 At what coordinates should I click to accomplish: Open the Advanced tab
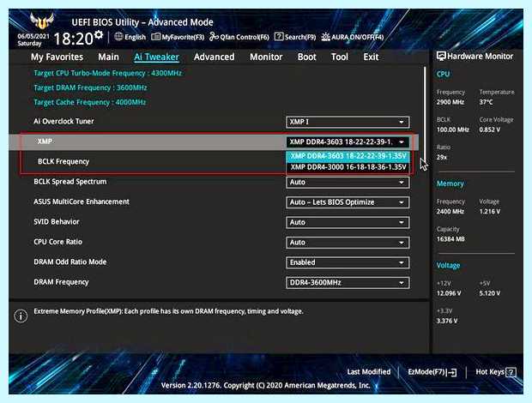pyautogui.click(x=215, y=57)
